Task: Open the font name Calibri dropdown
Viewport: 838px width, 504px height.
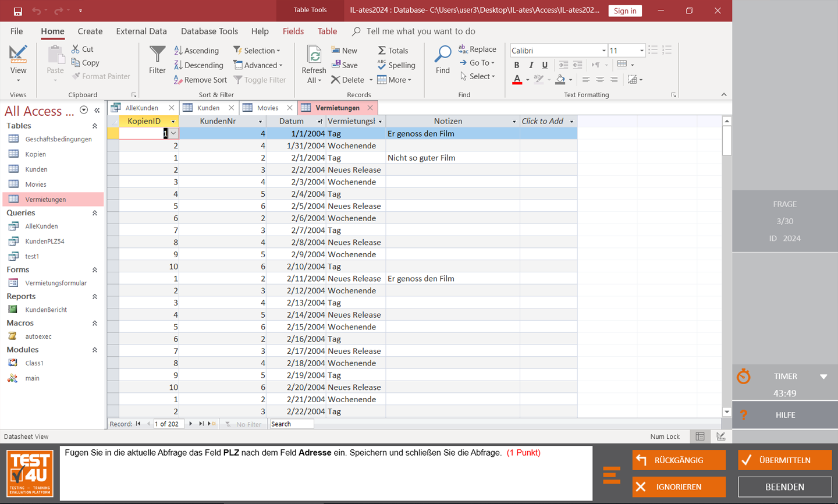Action: (603, 51)
